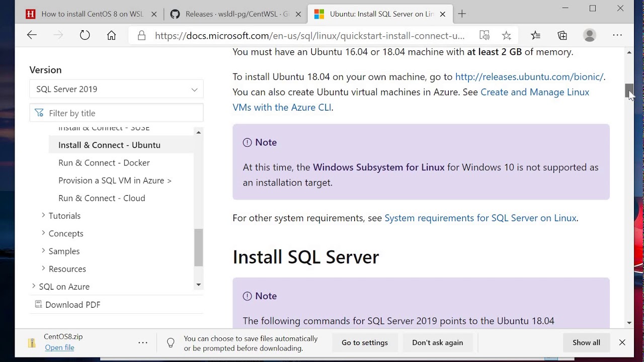This screenshot has width=644, height=362.
Task: Open the user profile avatar
Action: (590, 35)
